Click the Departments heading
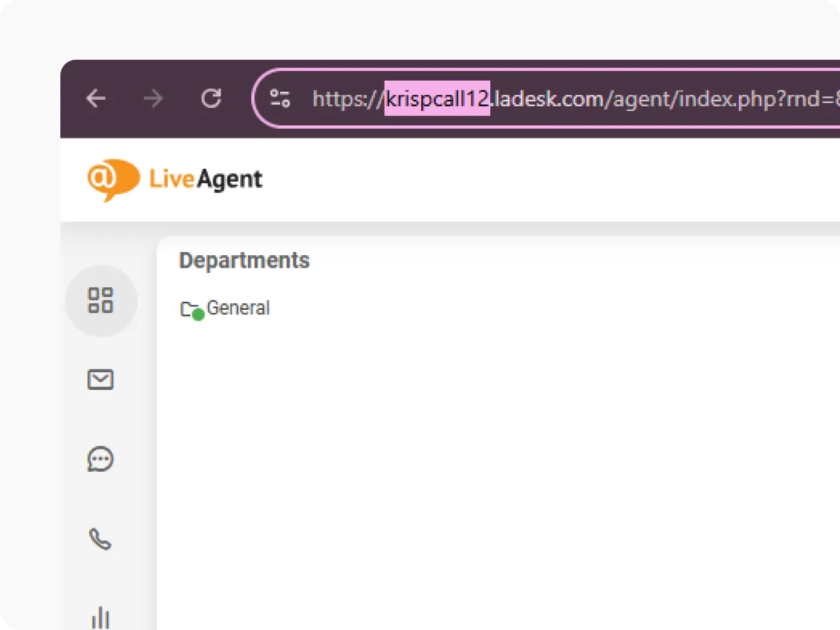 [x=244, y=261]
